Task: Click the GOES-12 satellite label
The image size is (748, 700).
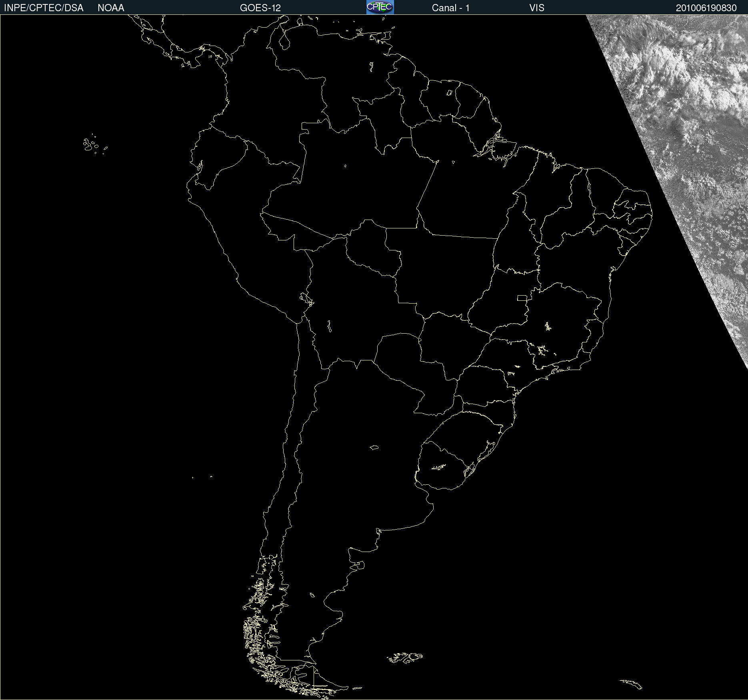Action: pos(260,8)
